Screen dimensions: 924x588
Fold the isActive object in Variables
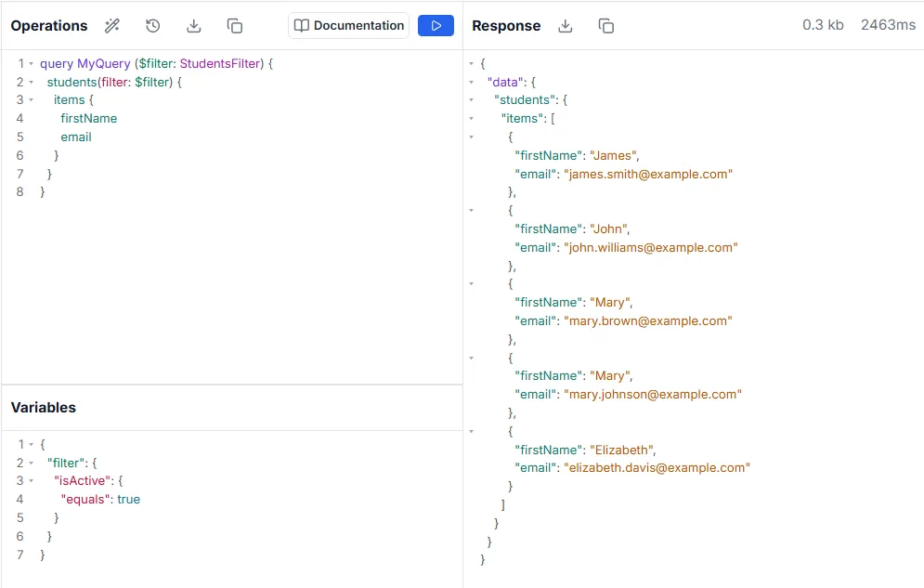(x=31, y=481)
